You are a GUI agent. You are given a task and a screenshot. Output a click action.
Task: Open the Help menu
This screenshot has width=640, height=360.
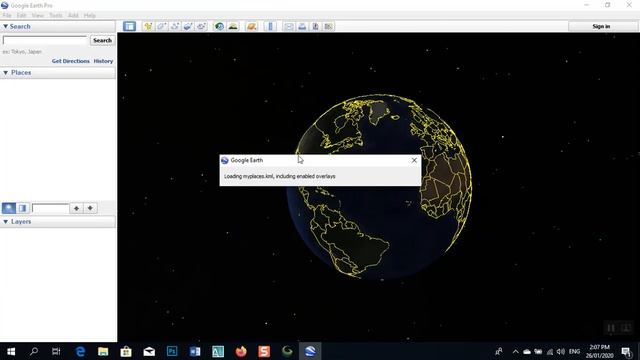(x=89, y=16)
